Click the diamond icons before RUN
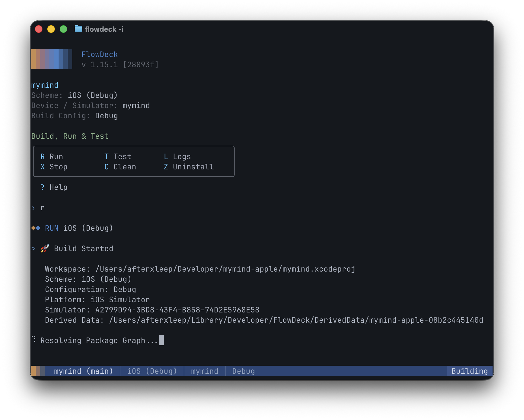The height and width of the screenshot is (420, 524). pyautogui.click(x=36, y=228)
